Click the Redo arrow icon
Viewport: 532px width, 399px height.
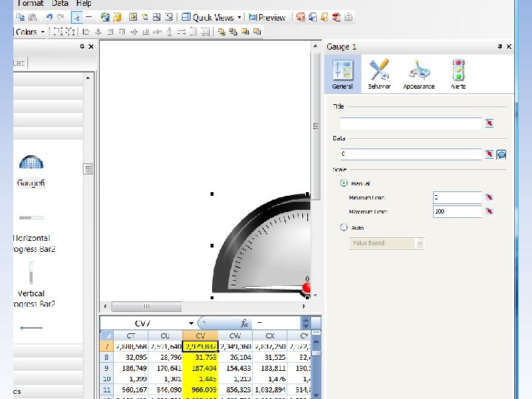click(x=61, y=17)
